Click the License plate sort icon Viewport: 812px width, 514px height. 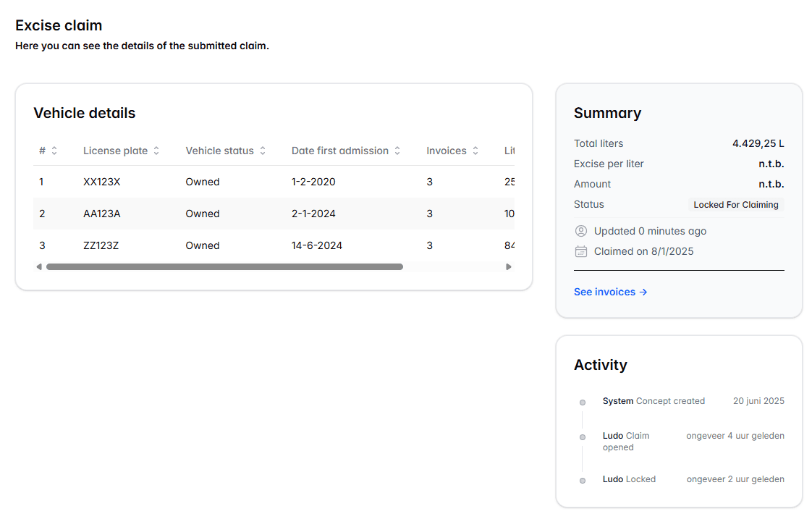[156, 151]
